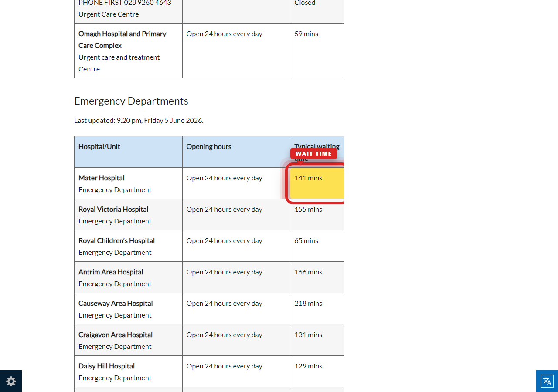This screenshot has width=558, height=392.
Task: Select the 129 mins waiting time
Action: (x=308, y=366)
